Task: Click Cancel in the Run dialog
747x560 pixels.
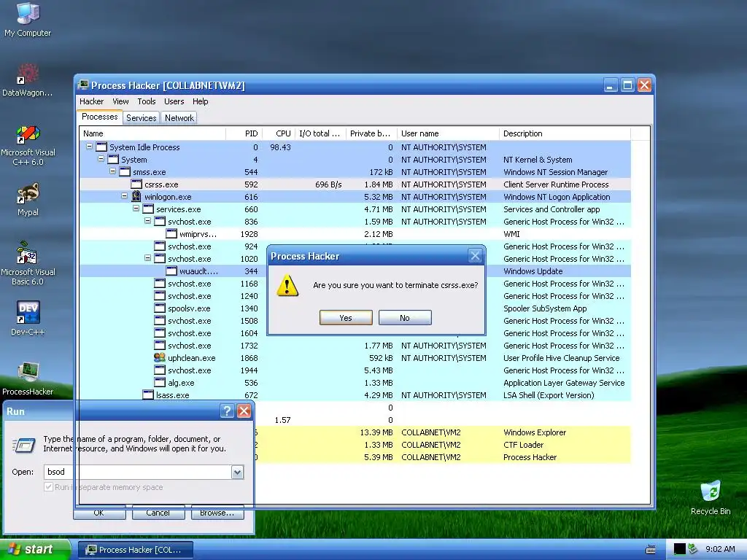Action: click(x=158, y=513)
